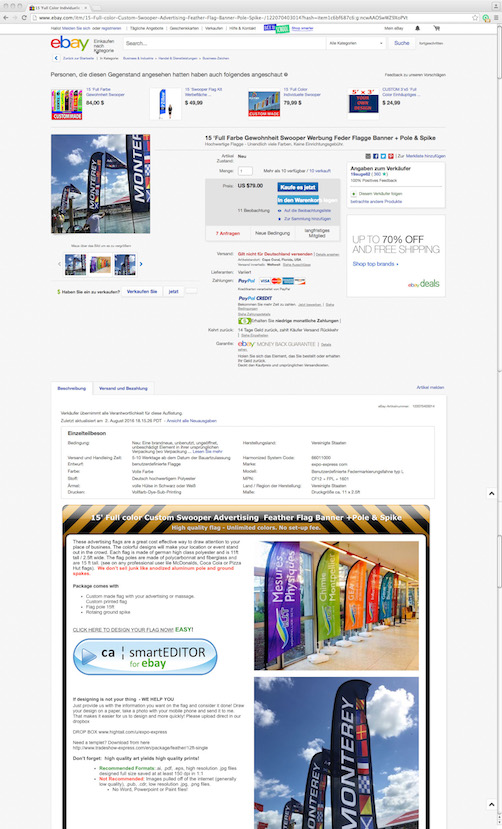Click CLICK HERE TO DESIGN YOUR FLAG NOW link

tap(123, 630)
